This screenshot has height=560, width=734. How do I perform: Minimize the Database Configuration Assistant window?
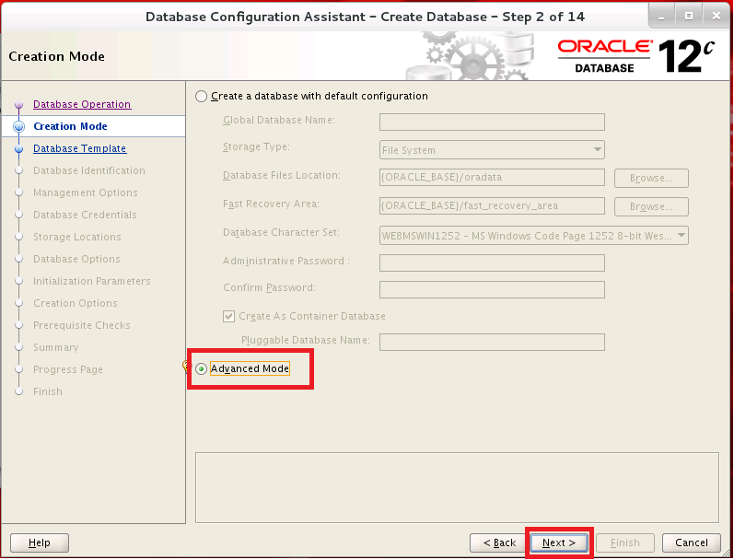661,17
